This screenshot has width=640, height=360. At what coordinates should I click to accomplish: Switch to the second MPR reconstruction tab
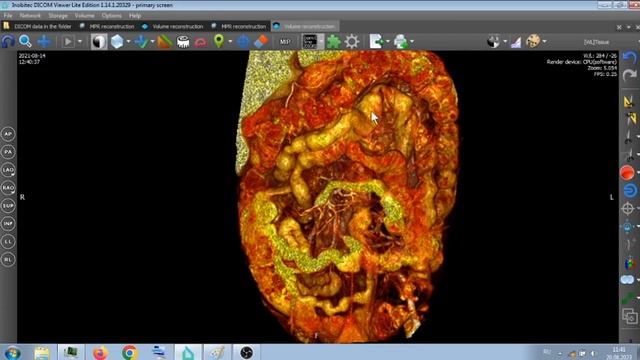239,27
